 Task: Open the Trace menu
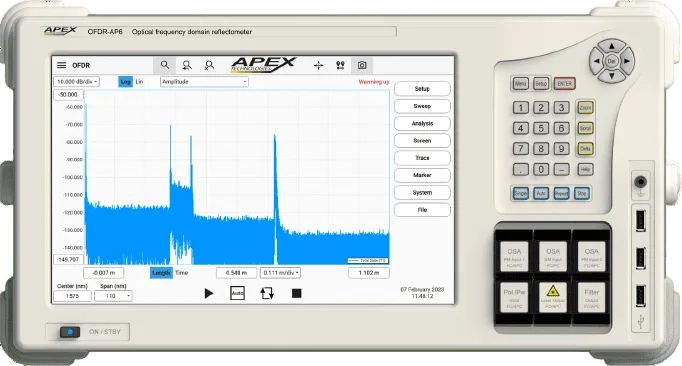click(422, 158)
